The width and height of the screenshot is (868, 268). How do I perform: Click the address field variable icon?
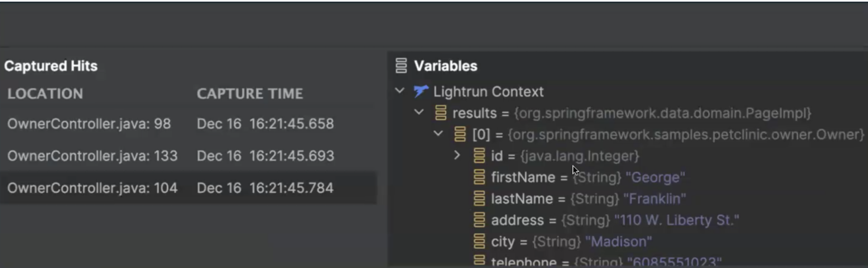(479, 220)
